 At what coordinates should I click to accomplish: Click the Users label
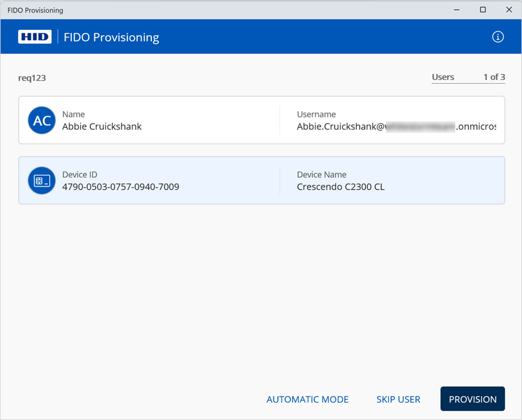[443, 77]
